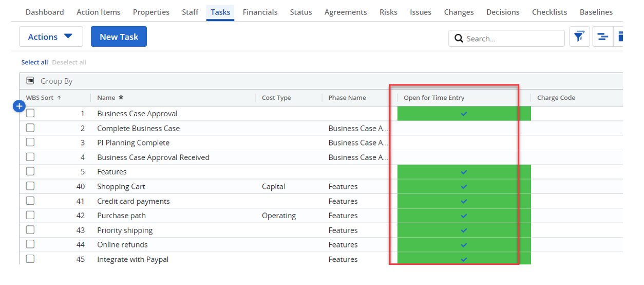This screenshot has height=285, width=644.
Task: Check the box for Features row 5
Action: coord(30,171)
